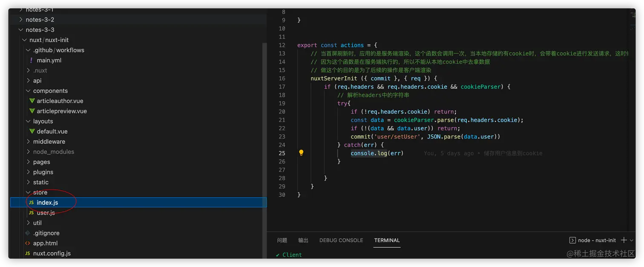
Task: Click 'export' keyword on line 12
Action: point(307,45)
